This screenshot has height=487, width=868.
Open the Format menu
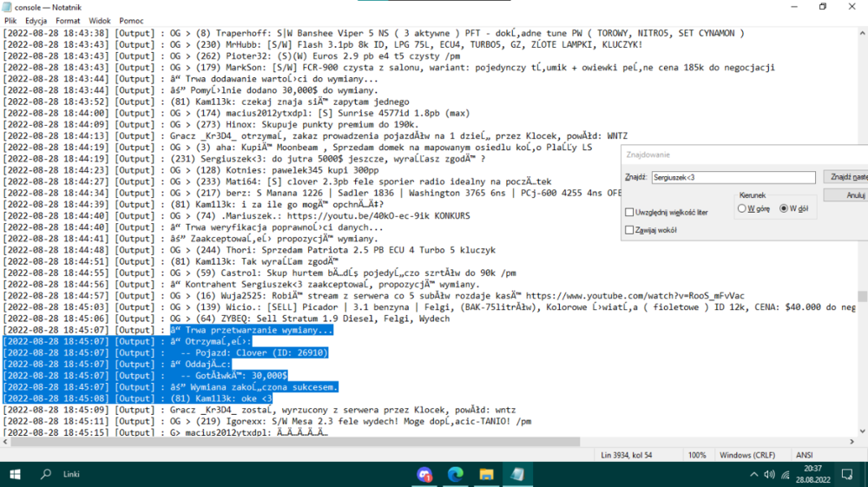click(68, 21)
